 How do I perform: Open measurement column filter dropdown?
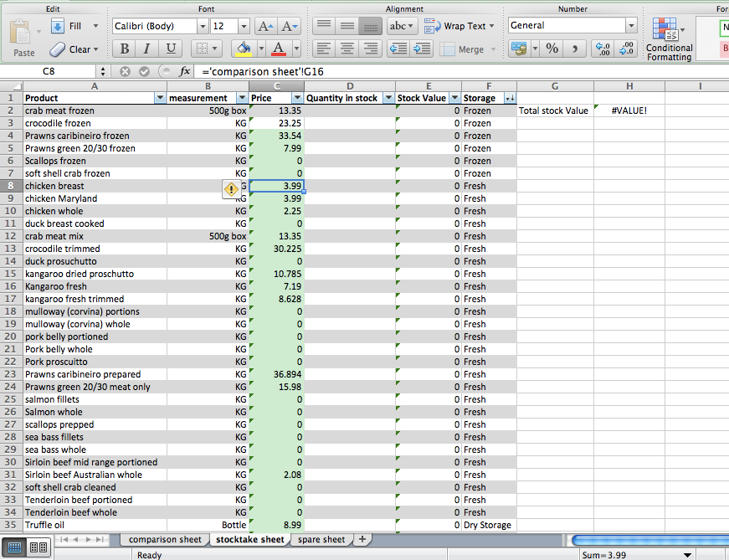[242, 98]
